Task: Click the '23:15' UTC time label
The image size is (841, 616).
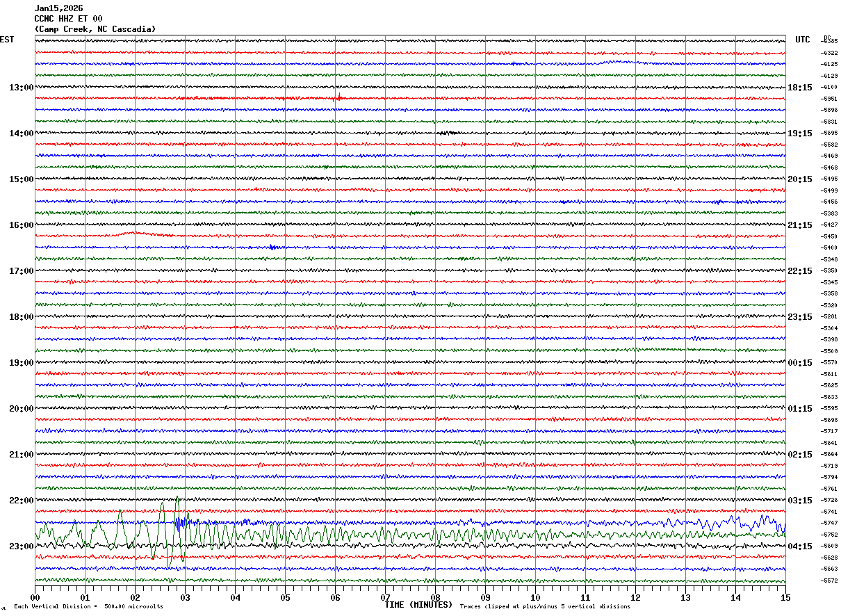Action: coord(800,317)
